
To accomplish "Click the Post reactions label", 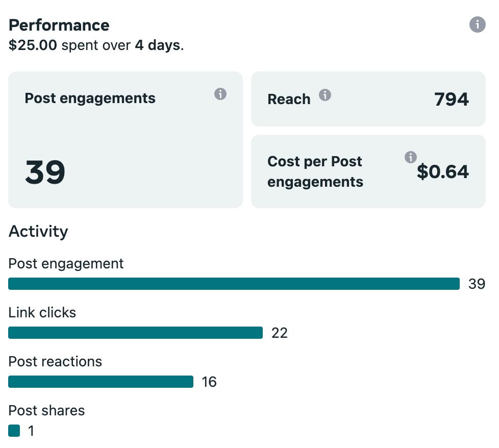I will pyautogui.click(x=55, y=361).
